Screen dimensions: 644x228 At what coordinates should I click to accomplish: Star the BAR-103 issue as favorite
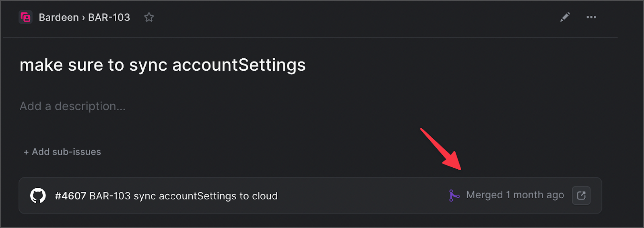[x=149, y=17]
